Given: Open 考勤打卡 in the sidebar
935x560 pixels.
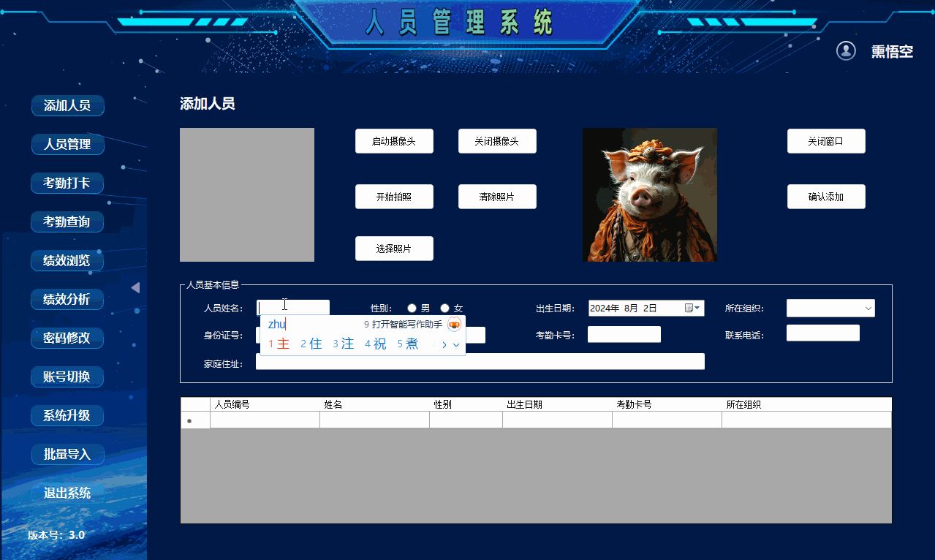Looking at the screenshot, I should pos(67,183).
